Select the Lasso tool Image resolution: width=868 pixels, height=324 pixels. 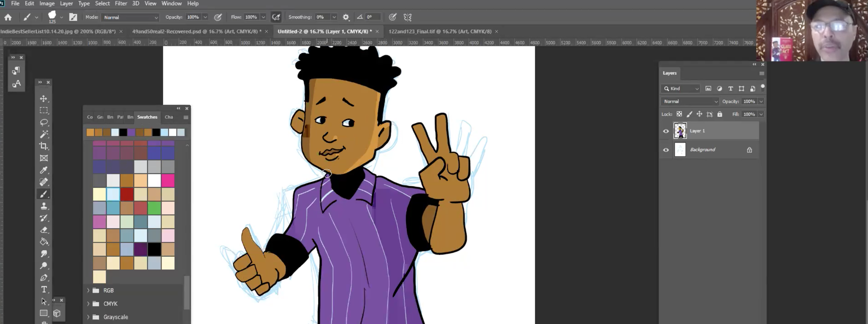44,123
